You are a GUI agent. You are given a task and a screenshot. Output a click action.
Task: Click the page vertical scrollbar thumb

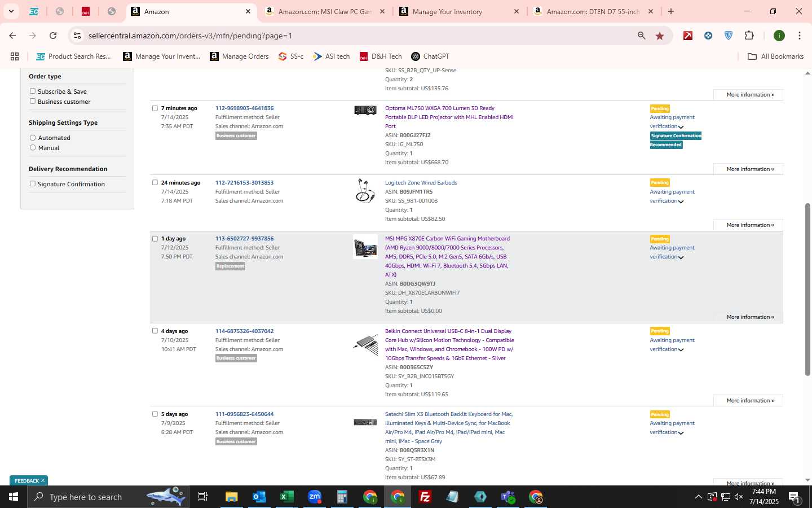pyautogui.click(x=807, y=289)
